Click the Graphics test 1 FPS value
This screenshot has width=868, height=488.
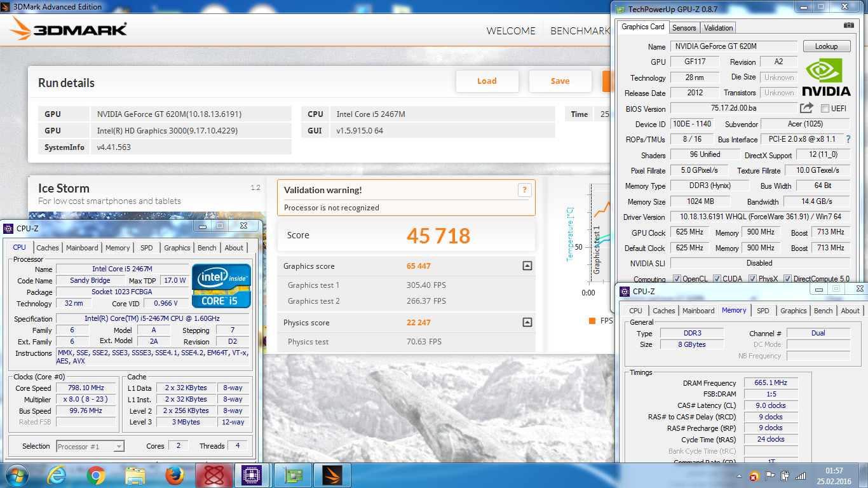pos(426,285)
